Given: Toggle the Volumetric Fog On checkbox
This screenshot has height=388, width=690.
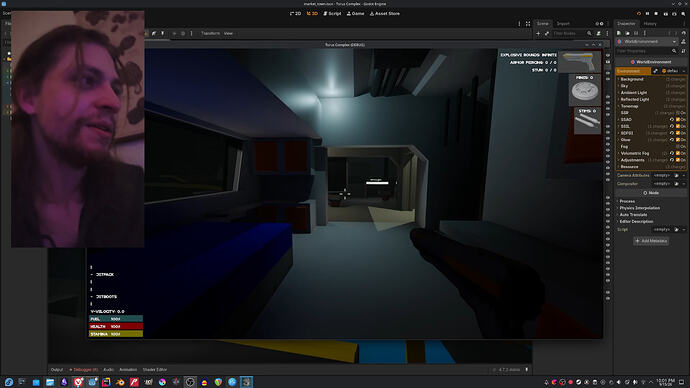Looking at the screenshot, I should point(678,153).
